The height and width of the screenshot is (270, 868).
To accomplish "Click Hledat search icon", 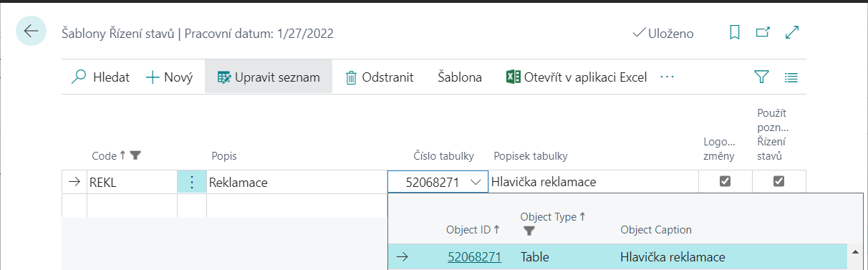I will tap(101, 77).
